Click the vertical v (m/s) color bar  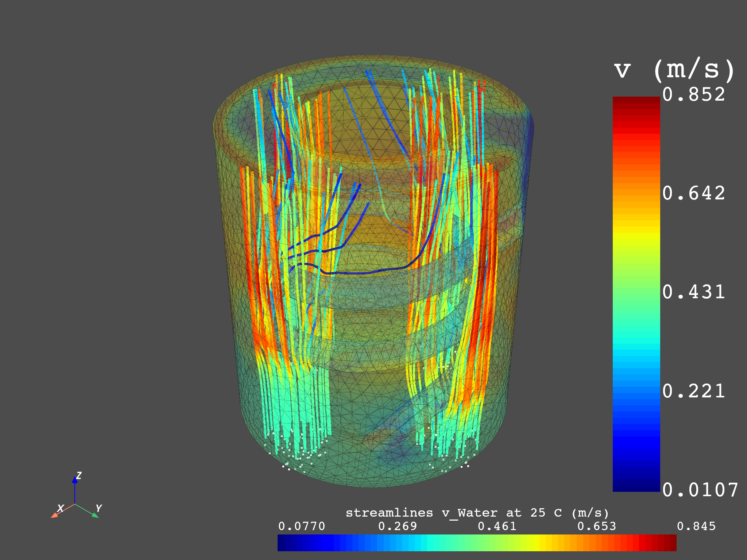636,294
